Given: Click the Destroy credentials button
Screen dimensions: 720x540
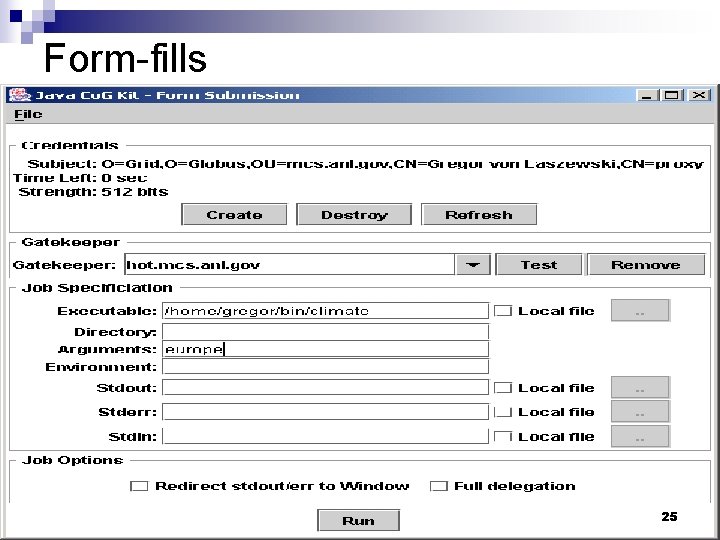Looking at the screenshot, I should coord(354,214).
